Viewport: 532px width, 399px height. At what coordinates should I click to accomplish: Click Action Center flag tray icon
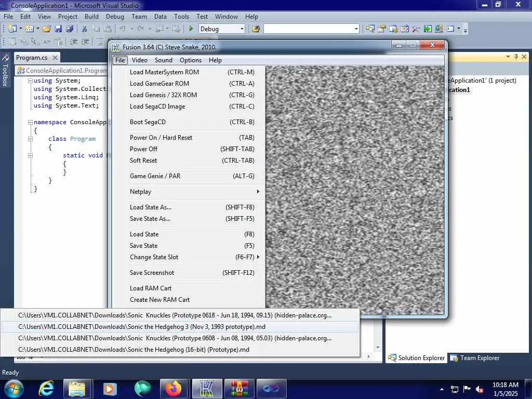(467, 389)
